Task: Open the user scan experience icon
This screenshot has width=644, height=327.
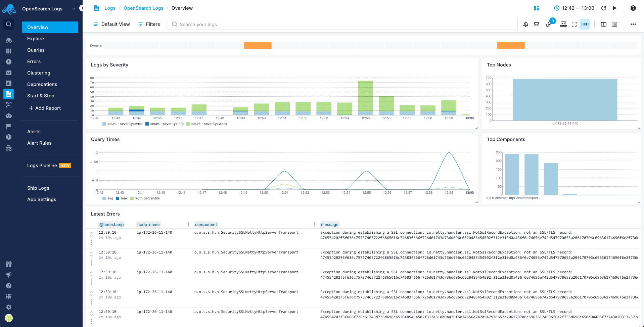Action: tap(9, 105)
